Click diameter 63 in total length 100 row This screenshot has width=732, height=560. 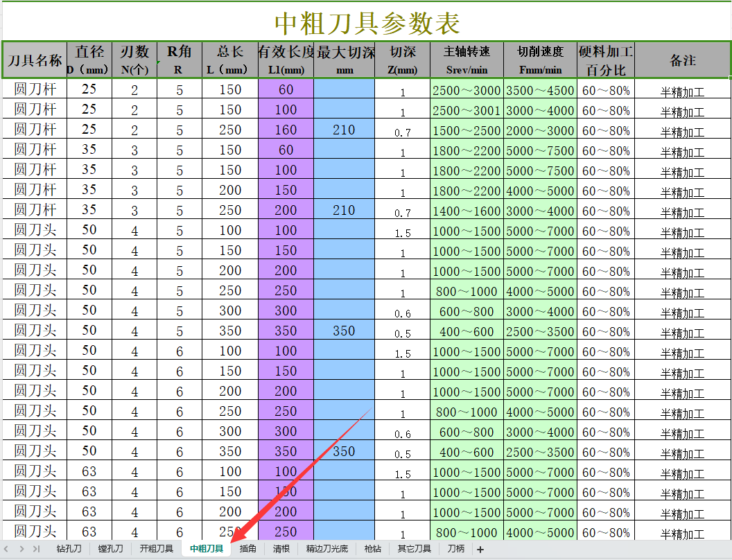coord(89,471)
